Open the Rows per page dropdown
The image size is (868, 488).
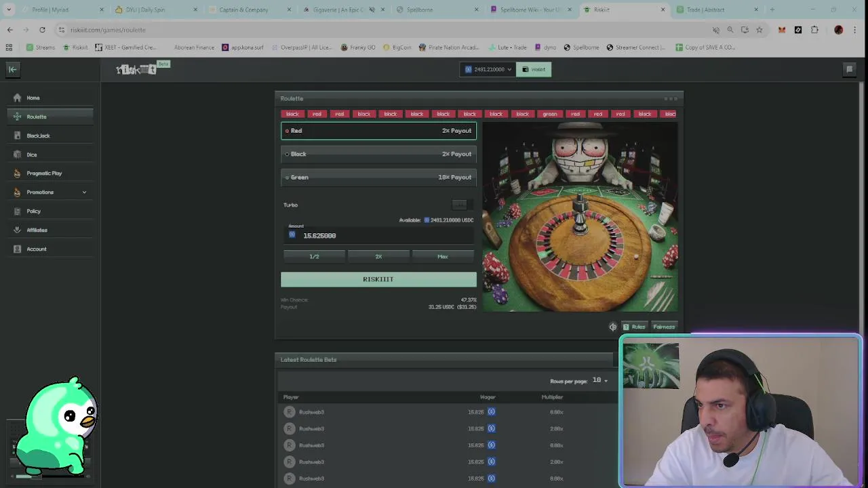coord(599,380)
